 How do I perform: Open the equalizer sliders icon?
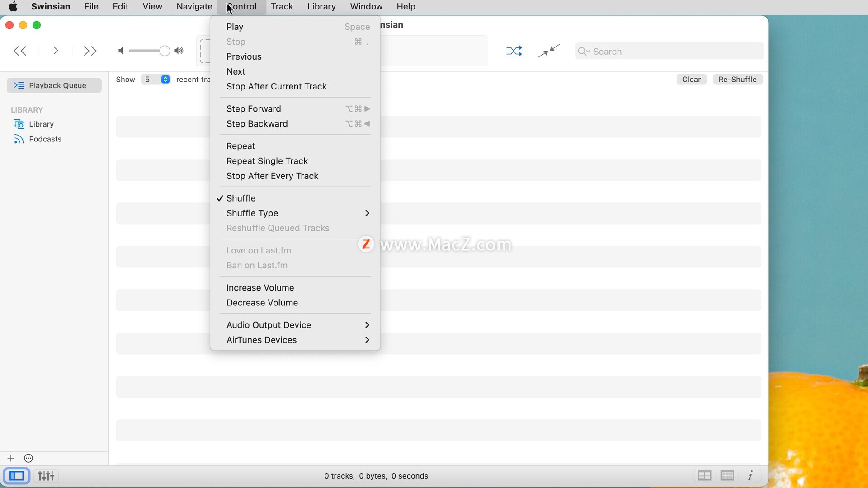46,476
